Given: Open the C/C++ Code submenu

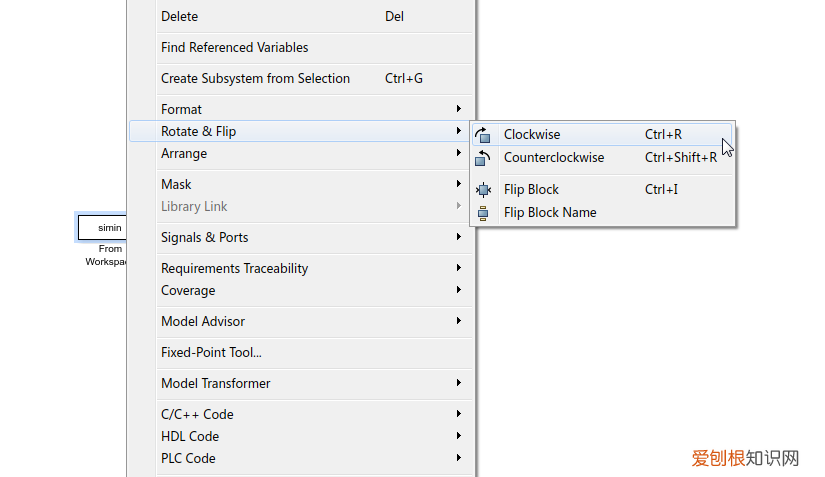Looking at the screenshot, I should click(197, 414).
